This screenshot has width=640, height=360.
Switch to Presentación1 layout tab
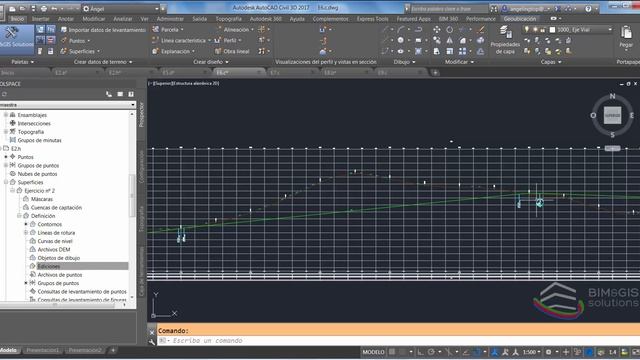tap(42, 350)
